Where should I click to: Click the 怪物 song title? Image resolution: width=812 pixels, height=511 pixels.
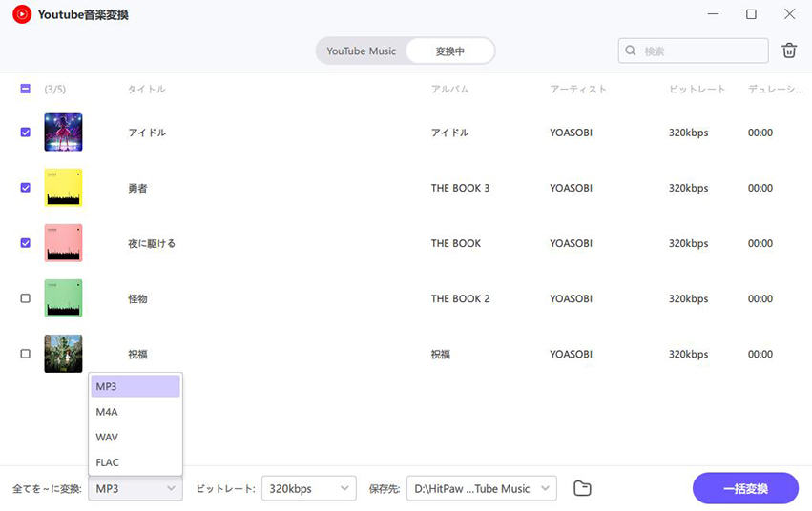coord(137,299)
